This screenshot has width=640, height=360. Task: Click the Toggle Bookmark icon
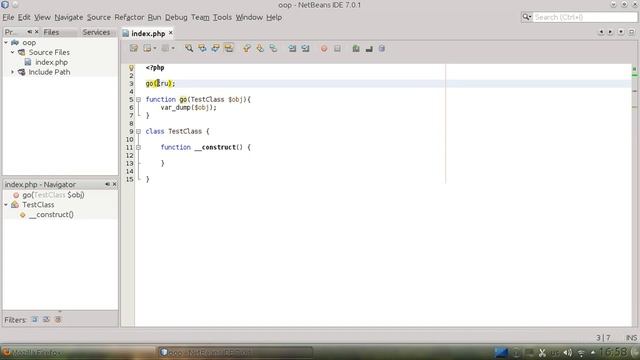273,48
